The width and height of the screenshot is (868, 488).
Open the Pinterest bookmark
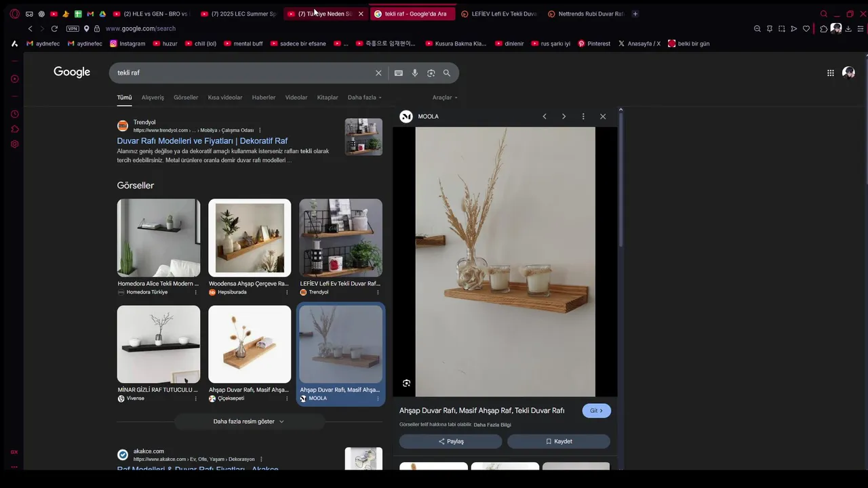pyautogui.click(x=594, y=43)
